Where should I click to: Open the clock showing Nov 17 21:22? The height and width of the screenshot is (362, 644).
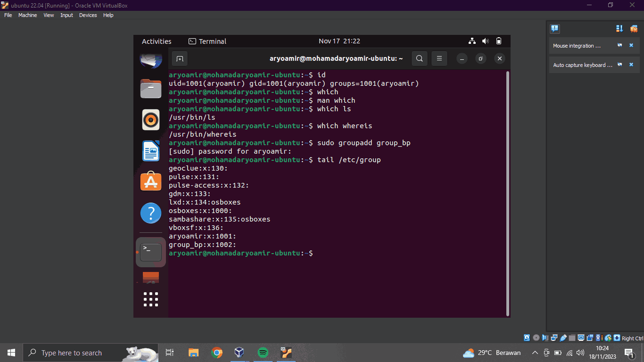tap(339, 41)
